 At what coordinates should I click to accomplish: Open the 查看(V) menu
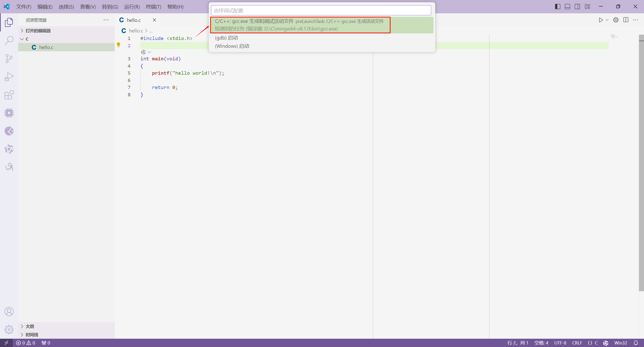[x=88, y=7]
